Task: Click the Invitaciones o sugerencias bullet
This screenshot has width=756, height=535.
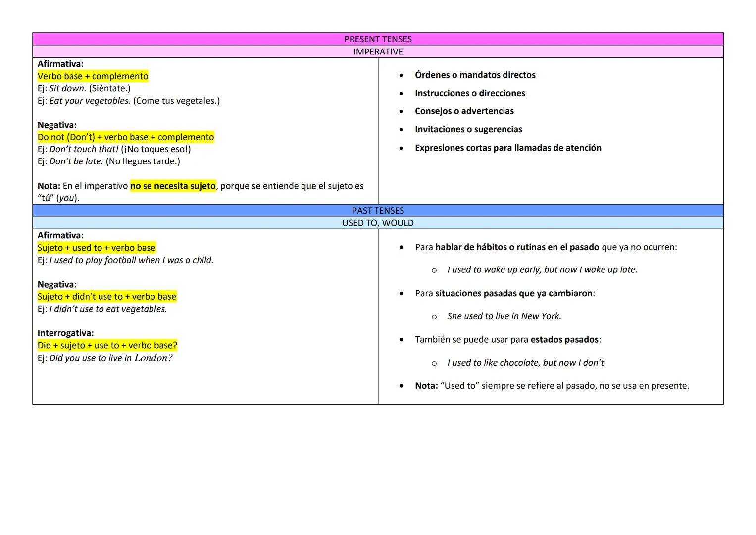Action: 468,129
